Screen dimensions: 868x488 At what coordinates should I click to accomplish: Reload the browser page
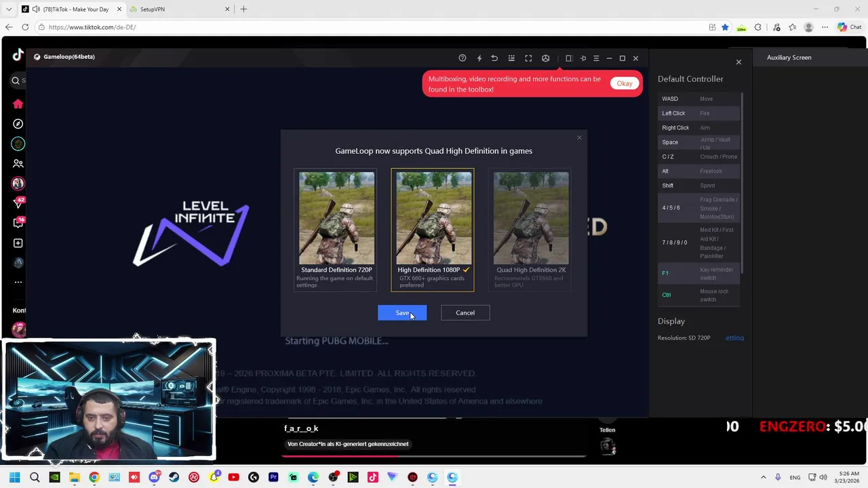pyautogui.click(x=25, y=27)
